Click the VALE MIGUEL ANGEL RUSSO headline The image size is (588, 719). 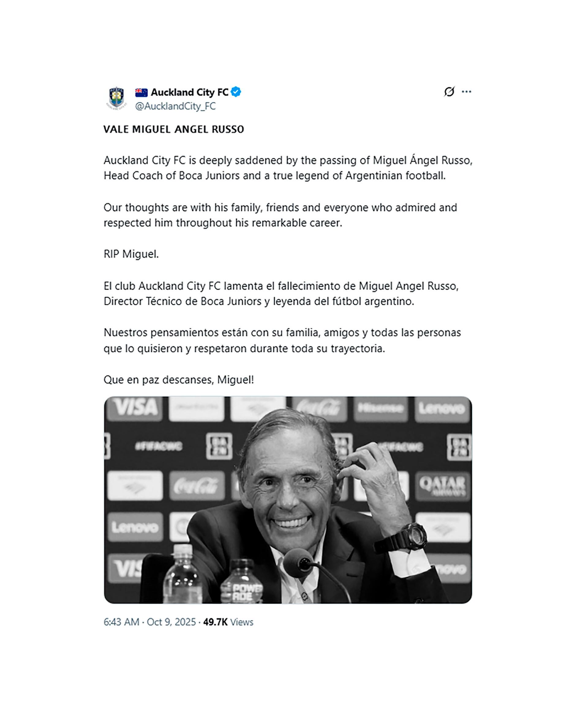click(x=173, y=129)
